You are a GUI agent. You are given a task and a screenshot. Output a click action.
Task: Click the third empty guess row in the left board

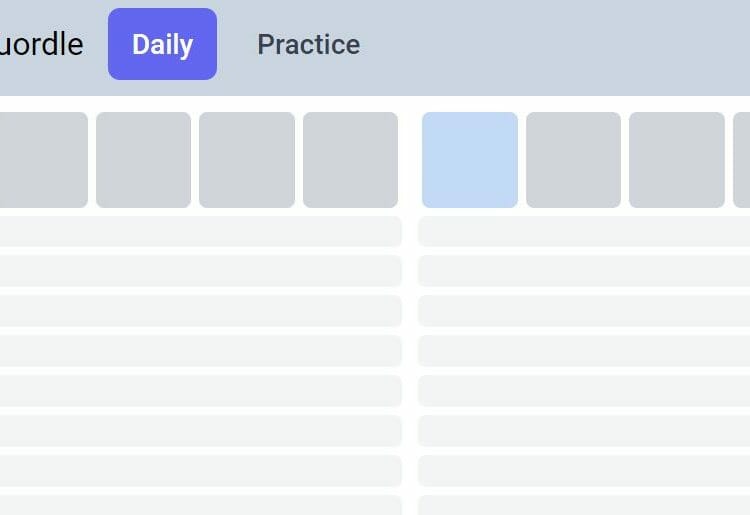point(200,311)
